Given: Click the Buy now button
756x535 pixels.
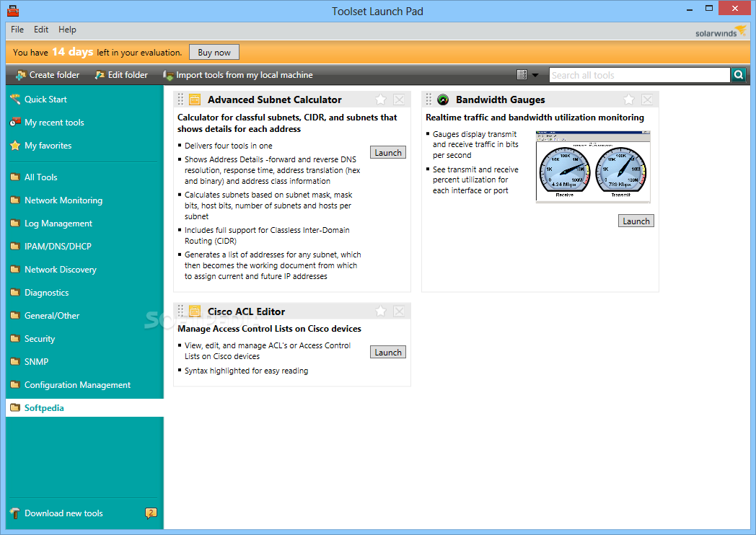Looking at the screenshot, I should tap(214, 53).
